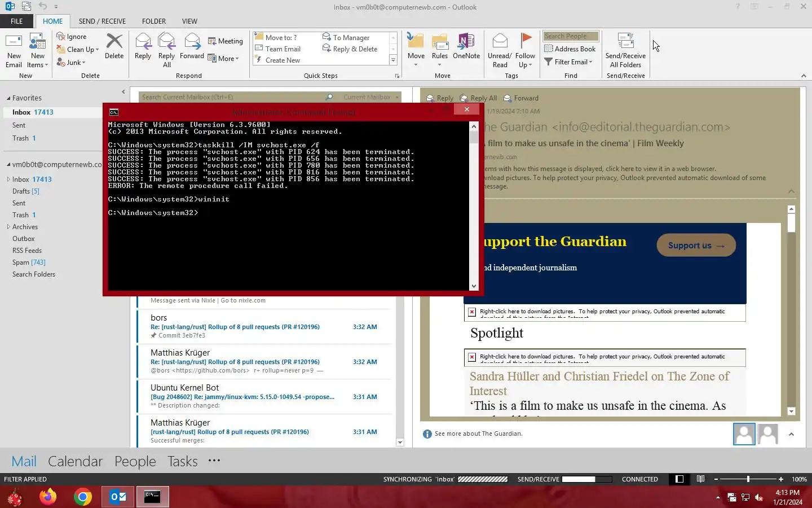Click the zoom in plus button
Viewport: 812px width, 508px height.
(x=780, y=479)
